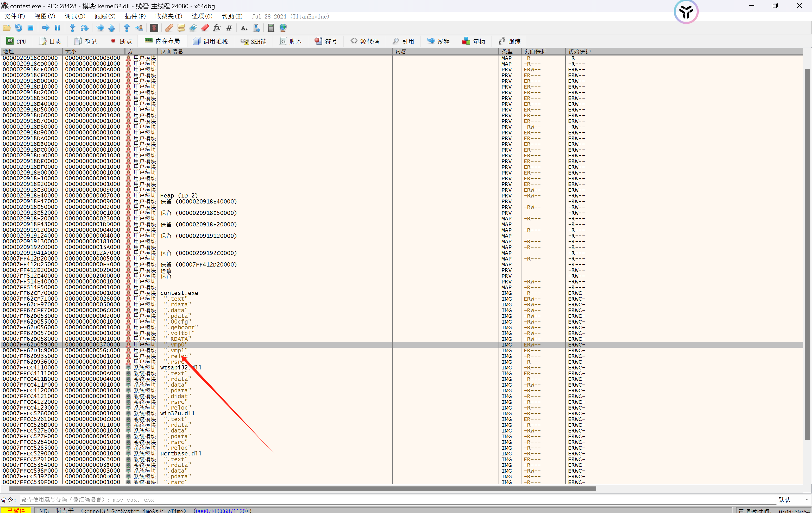Step into with down-arrow icon
The width and height of the screenshot is (812, 513).
72,28
